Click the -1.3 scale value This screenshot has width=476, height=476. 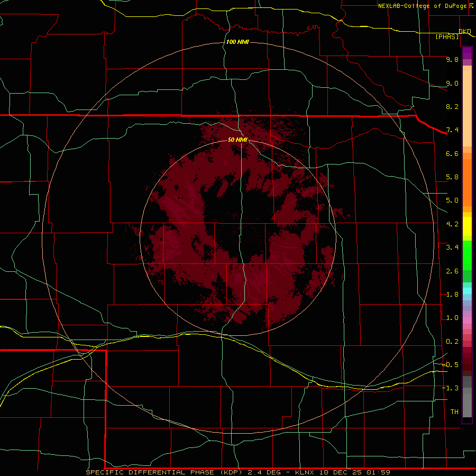tap(451, 388)
